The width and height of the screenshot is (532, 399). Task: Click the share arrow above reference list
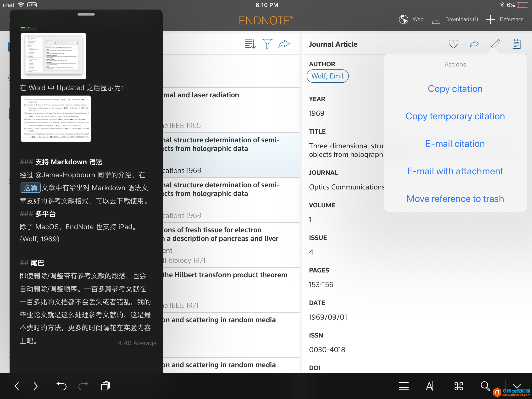(284, 44)
